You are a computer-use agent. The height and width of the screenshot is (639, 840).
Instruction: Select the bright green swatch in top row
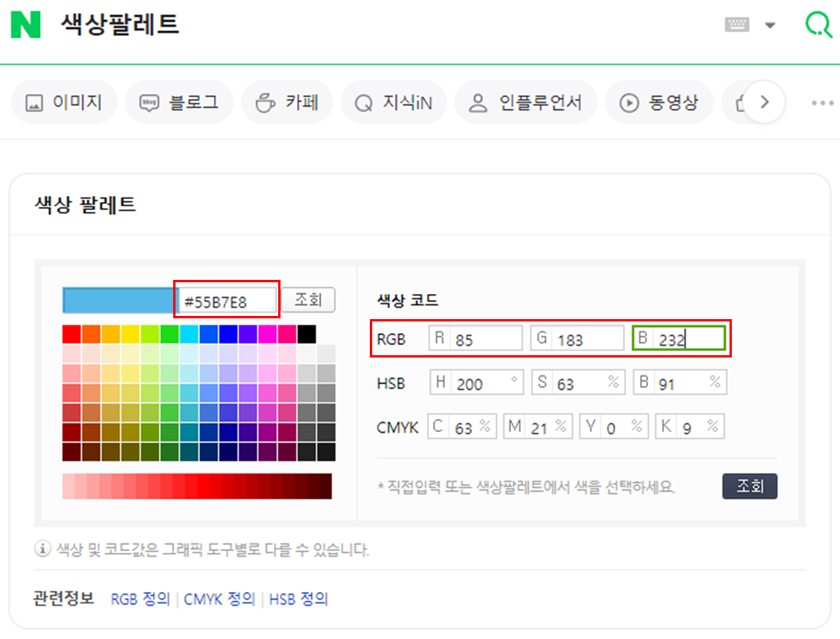(169, 334)
